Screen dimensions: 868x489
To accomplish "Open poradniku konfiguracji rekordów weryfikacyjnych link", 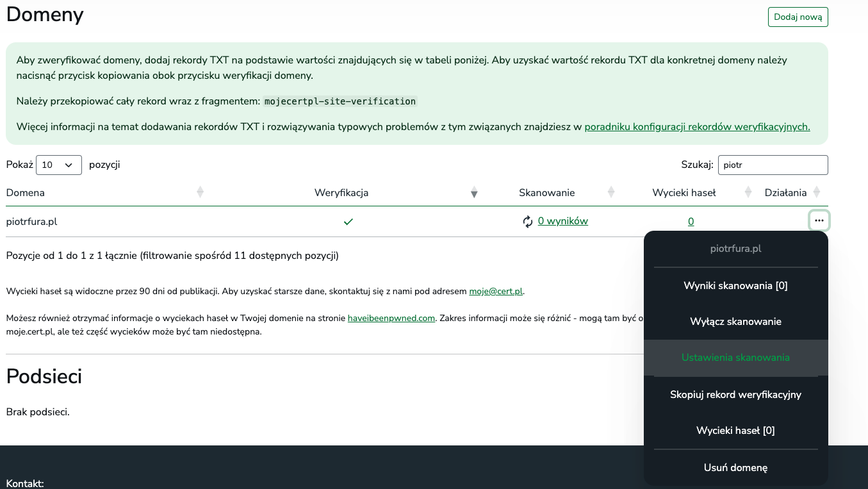I will [697, 127].
